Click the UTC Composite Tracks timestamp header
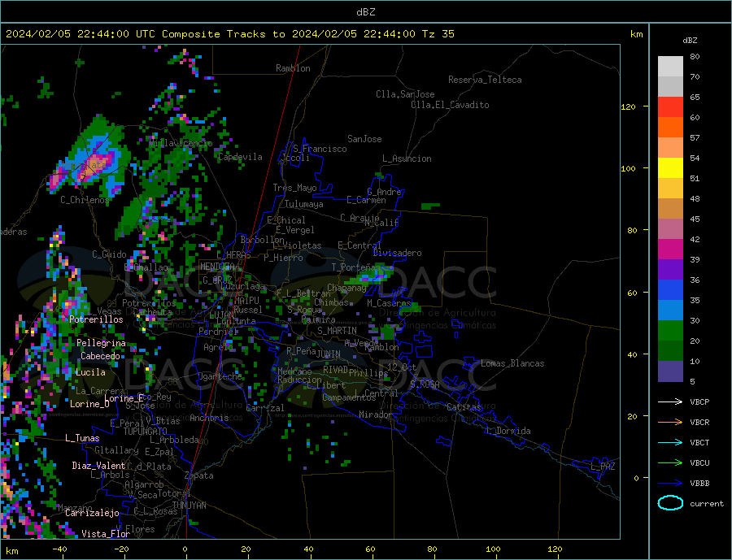Image resolution: width=732 pixels, height=560 pixels. (229, 34)
